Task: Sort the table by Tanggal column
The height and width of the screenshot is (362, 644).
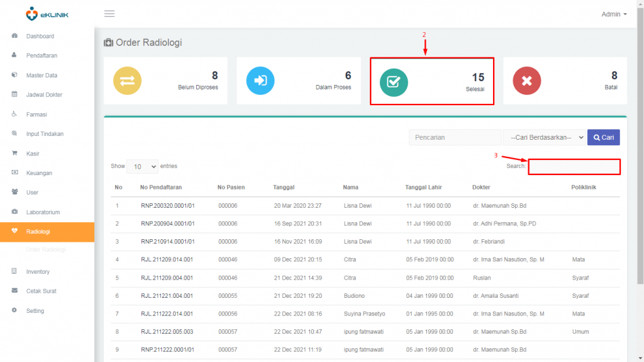Action: pyautogui.click(x=284, y=187)
